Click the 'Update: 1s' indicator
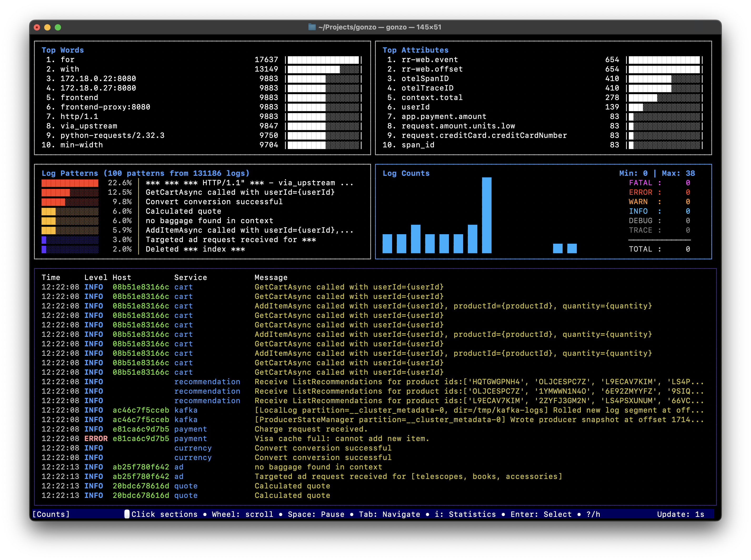The width and height of the screenshot is (751, 560). coord(680,514)
